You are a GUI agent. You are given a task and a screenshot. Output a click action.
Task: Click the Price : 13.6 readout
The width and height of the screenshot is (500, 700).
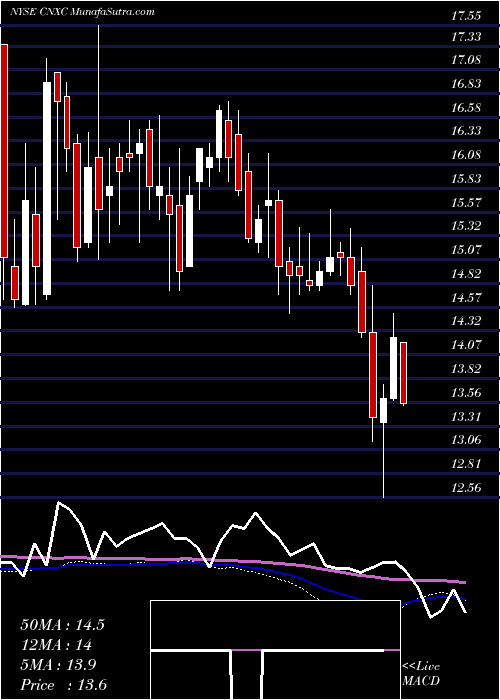(63, 685)
